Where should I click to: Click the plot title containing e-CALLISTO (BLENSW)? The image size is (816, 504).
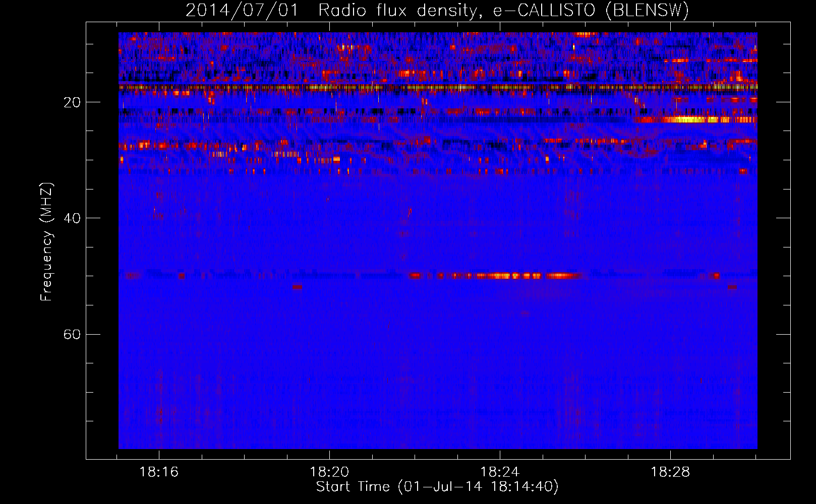click(x=437, y=10)
